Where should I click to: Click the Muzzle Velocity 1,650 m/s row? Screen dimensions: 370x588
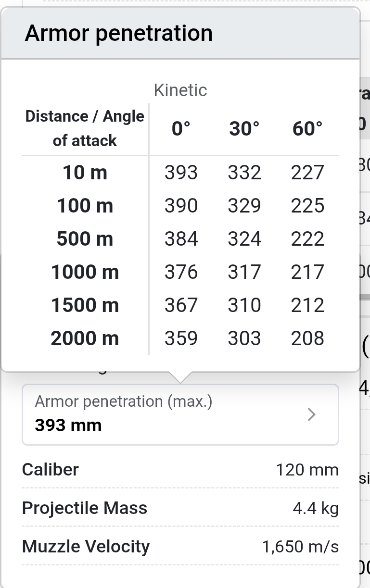coord(180,546)
